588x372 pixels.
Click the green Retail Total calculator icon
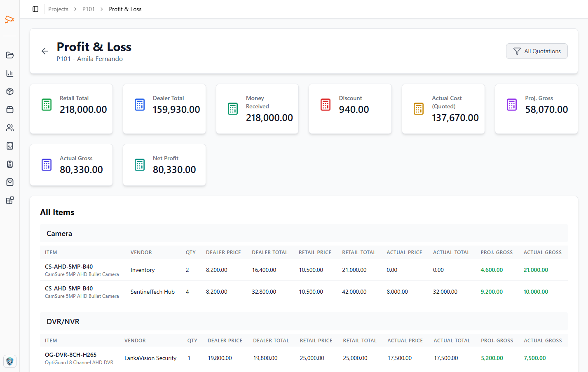pyautogui.click(x=46, y=104)
